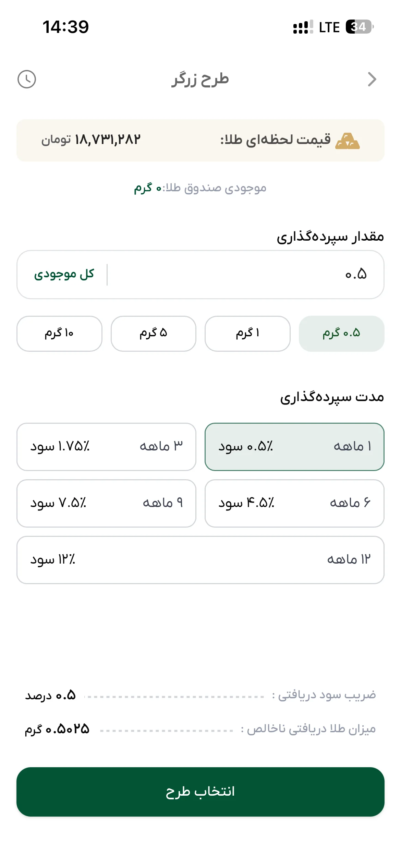
Task: Tap the موجودی صندوق طلا balance text
Action: (x=200, y=188)
